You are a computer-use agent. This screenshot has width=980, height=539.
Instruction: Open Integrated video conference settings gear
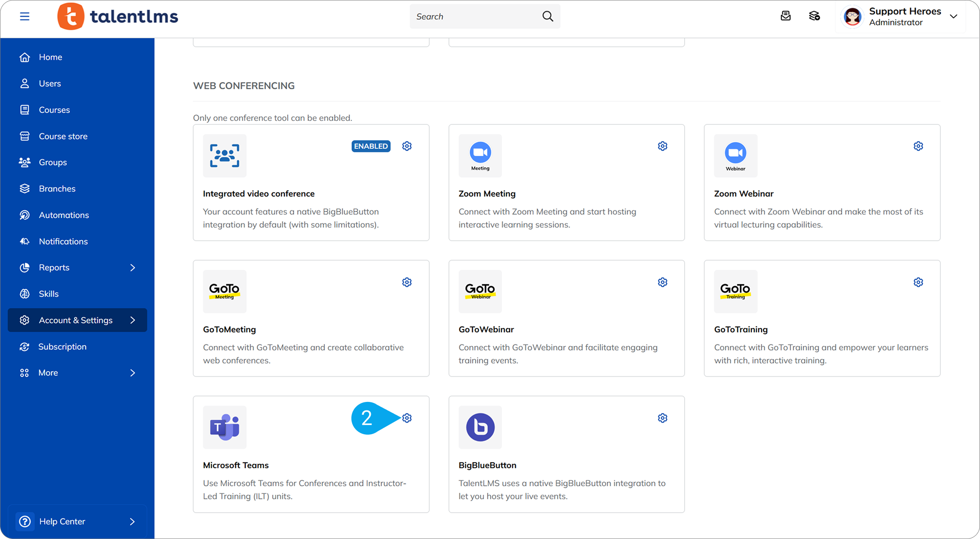[407, 146]
